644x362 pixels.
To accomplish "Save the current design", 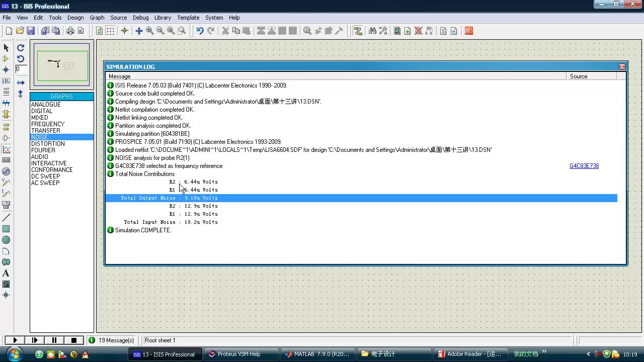I will click(x=31, y=31).
